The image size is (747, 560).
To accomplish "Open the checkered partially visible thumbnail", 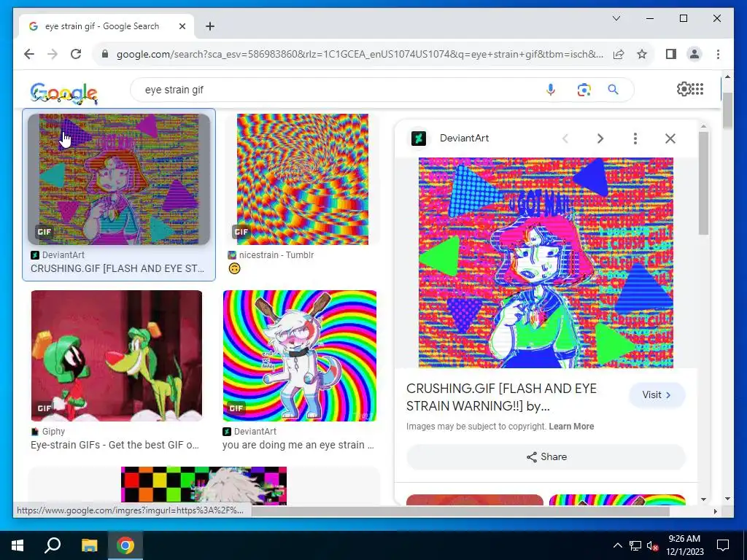I will 204,485.
